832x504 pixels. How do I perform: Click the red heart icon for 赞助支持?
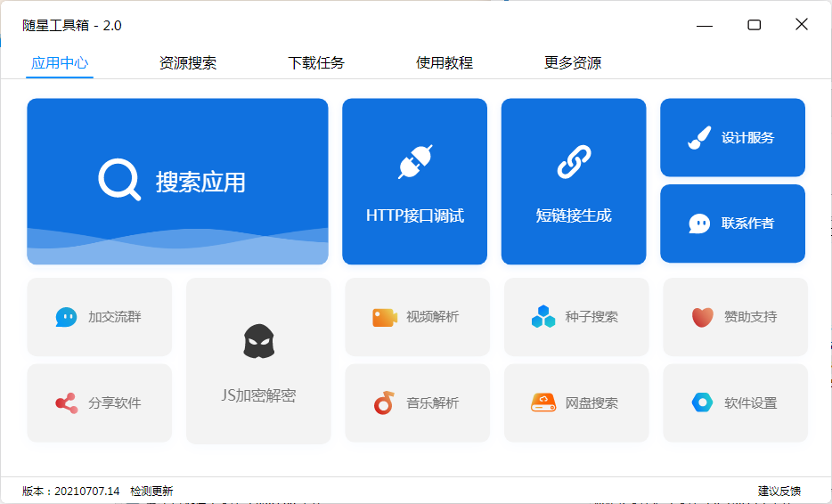tap(702, 317)
